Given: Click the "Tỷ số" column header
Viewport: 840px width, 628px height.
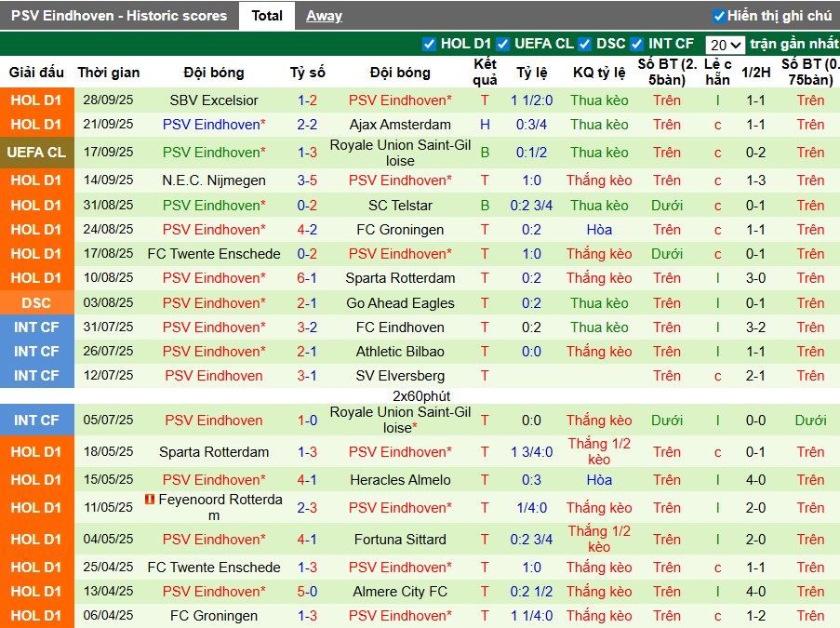Looking at the screenshot, I should 307,73.
